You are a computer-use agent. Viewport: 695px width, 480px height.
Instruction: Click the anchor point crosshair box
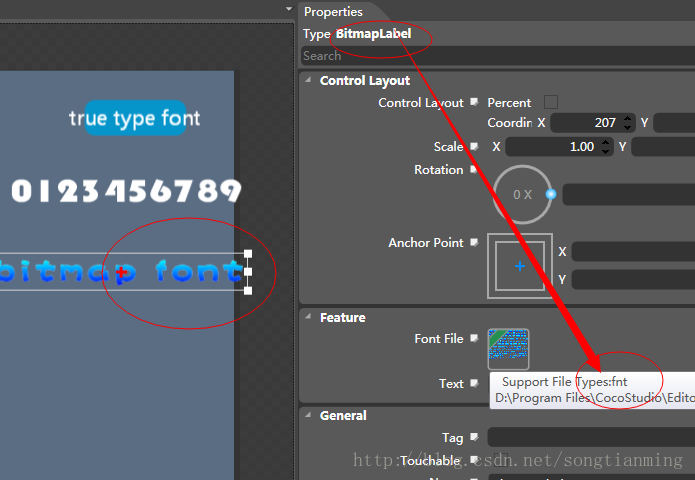(x=520, y=267)
